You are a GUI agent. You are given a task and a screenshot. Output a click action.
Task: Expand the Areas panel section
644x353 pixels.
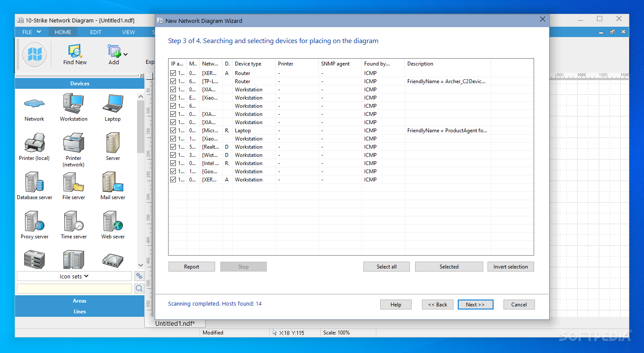(x=80, y=301)
